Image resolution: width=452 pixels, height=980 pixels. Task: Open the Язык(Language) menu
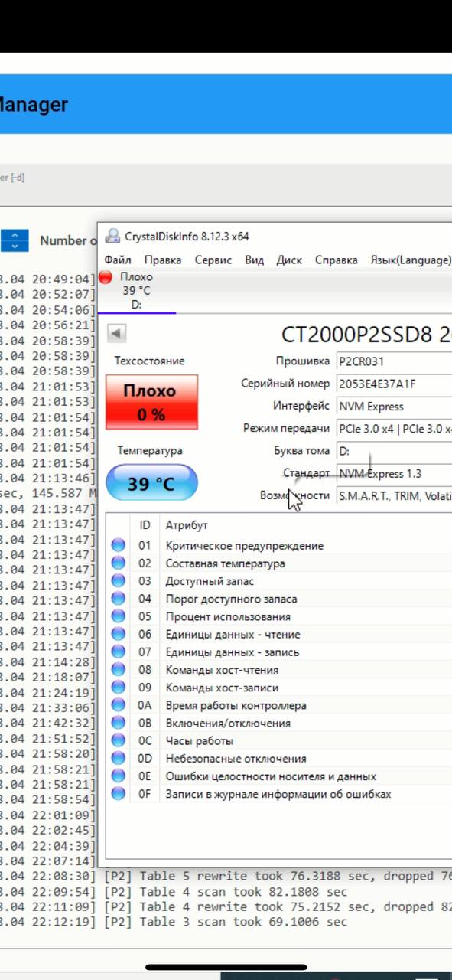tap(411, 260)
